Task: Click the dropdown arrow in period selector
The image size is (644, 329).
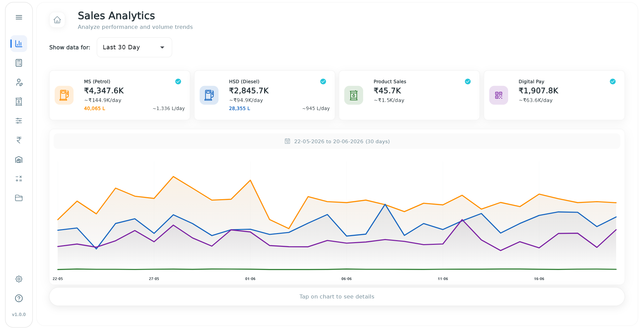Action: [x=162, y=47]
